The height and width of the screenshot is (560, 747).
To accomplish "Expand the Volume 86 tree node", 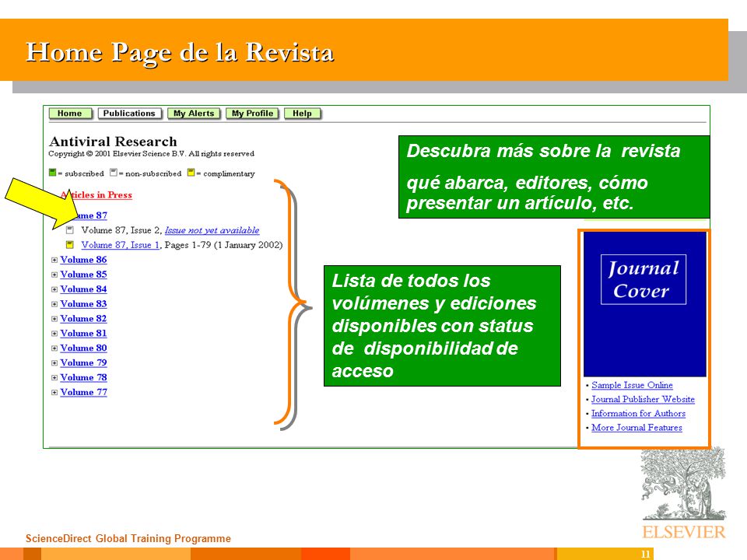I will (54, 260).
